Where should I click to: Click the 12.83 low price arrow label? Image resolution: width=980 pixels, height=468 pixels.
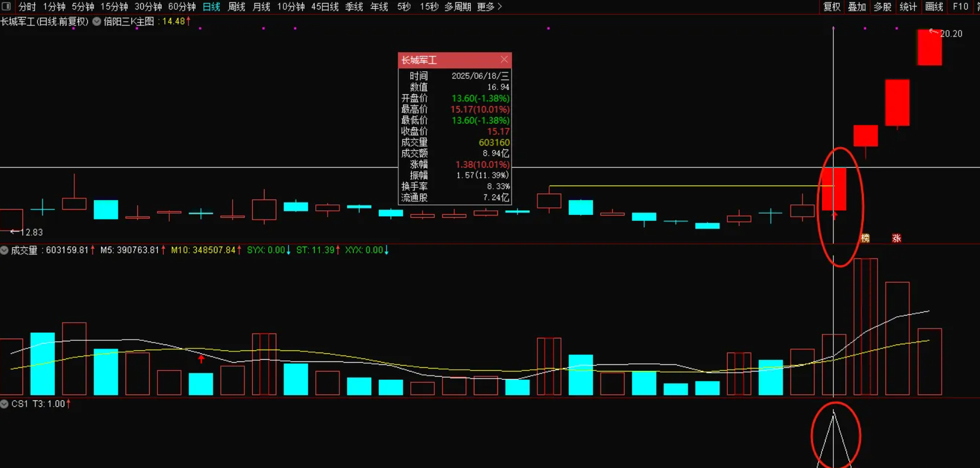[x=27, y=232]
